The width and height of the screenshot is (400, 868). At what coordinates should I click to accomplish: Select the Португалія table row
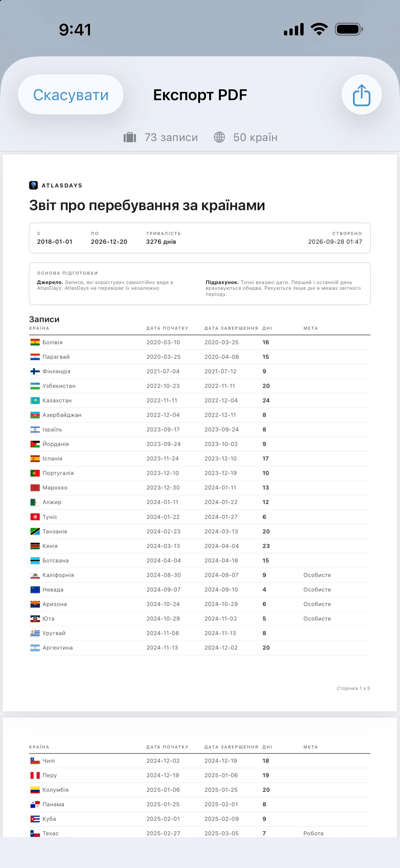click(200, 473)
